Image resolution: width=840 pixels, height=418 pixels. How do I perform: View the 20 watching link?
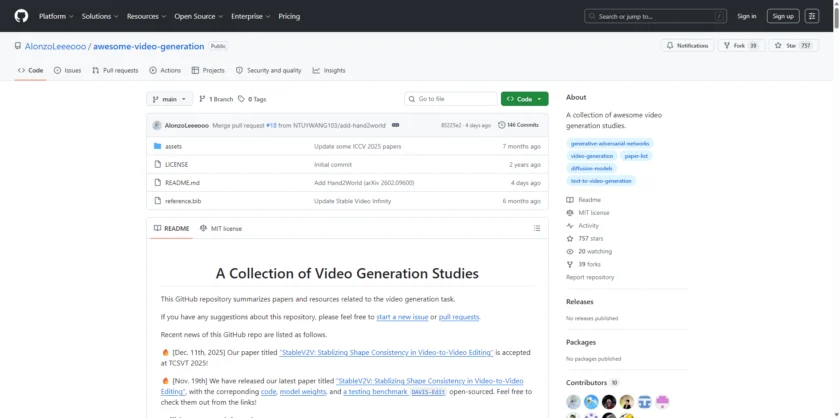coord(589,251)
